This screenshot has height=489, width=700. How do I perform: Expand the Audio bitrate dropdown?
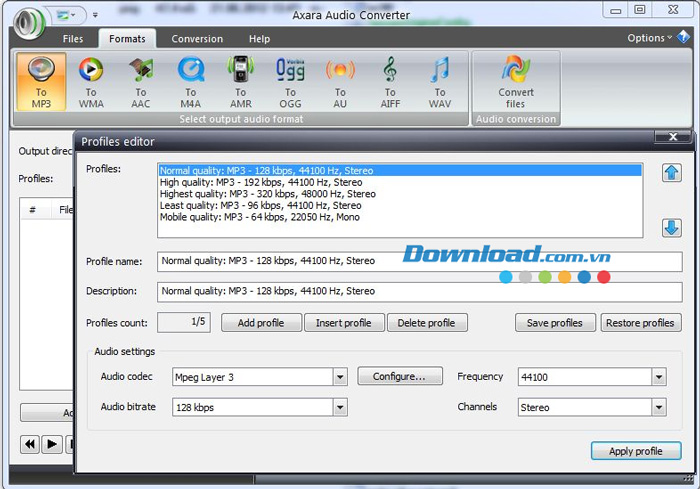point(340,407)
